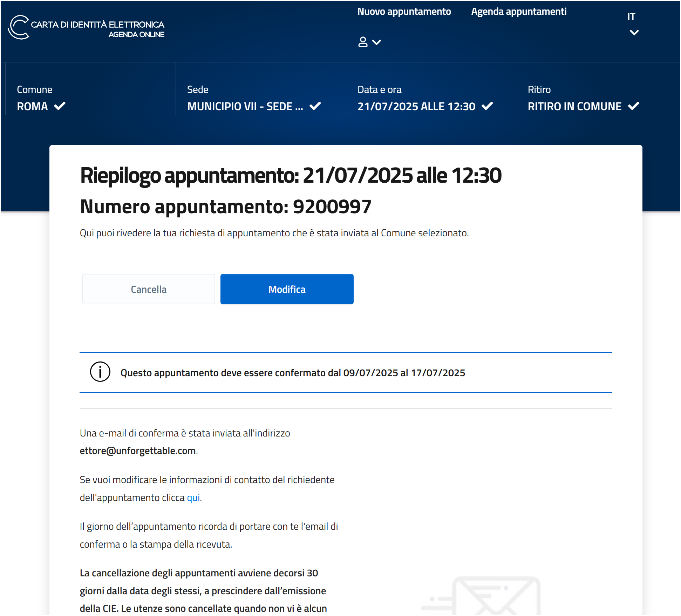Click checkmark beside MUNICIPIO VII sede

(315, 106)
